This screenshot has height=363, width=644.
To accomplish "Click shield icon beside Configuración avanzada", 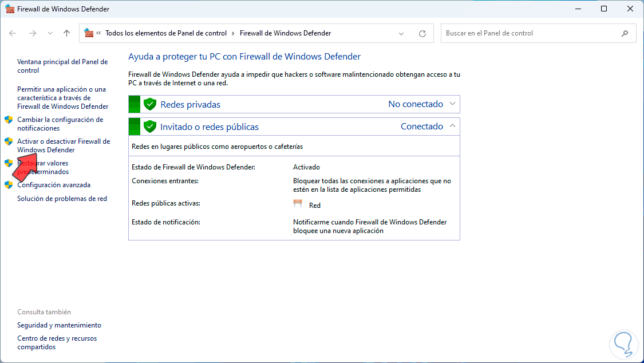I will [x=9, y=185].
